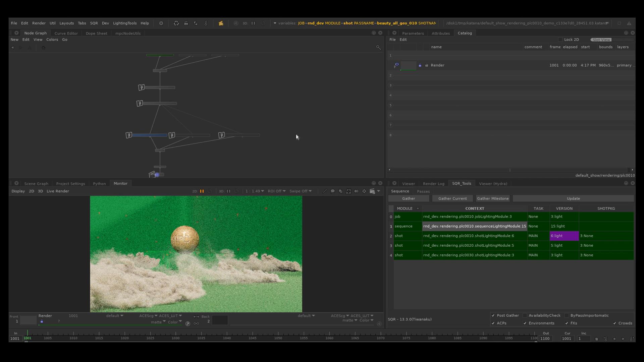Image resolution: width=644 pixels, height=362 pixels.
Task: Enable the Lock 2D checkbox
Action: [560, 40]
